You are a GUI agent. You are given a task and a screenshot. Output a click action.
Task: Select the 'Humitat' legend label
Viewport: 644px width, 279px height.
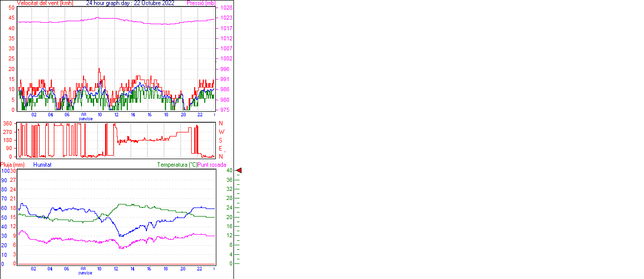click(x=42, y=165)
